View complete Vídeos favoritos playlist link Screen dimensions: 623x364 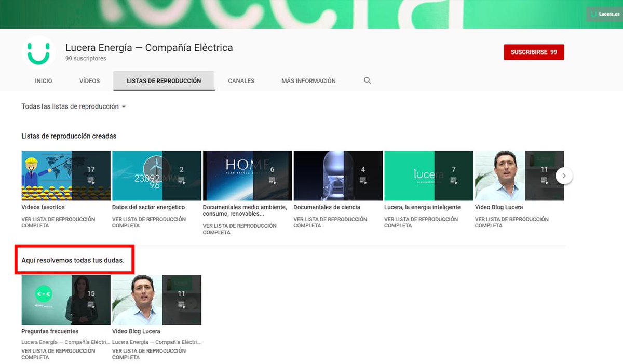point(58,222)
